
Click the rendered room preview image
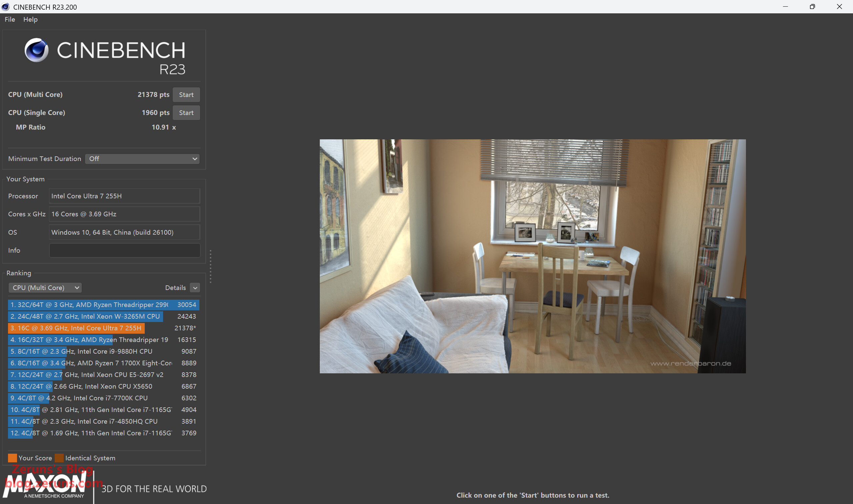pos(532,256)
